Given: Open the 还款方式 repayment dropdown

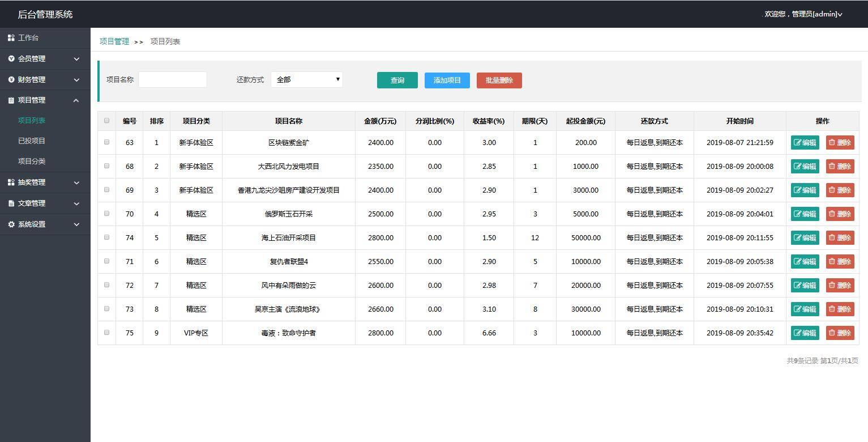Looking at the screenshot, I should tap(306, 79).
